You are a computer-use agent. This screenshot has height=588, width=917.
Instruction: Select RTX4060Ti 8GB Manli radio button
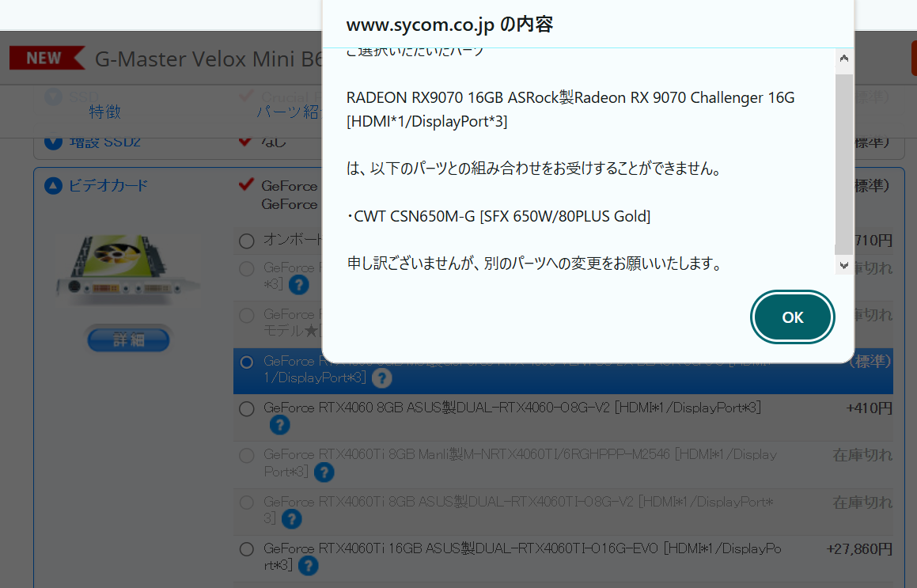pyautogui.click(x=247, y=456)
